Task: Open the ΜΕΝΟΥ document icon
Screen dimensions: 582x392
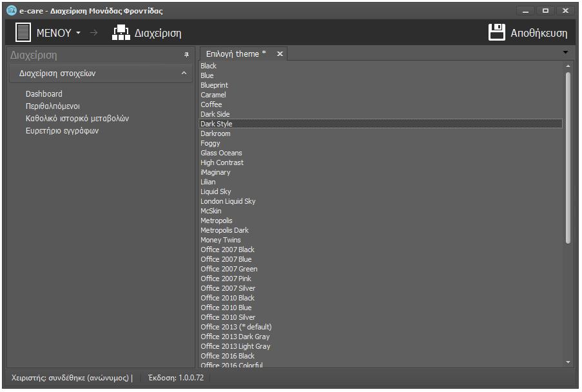Action: pos(23,32)
